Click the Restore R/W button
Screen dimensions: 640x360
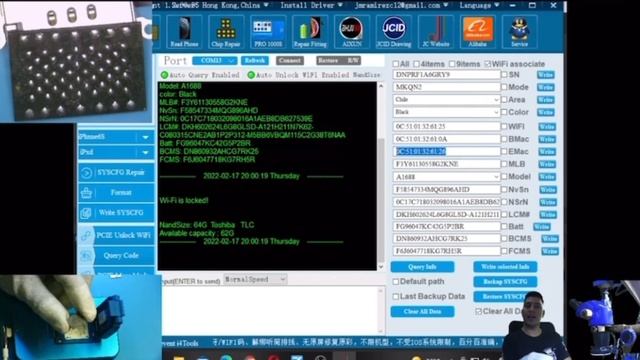pos(338,60)
